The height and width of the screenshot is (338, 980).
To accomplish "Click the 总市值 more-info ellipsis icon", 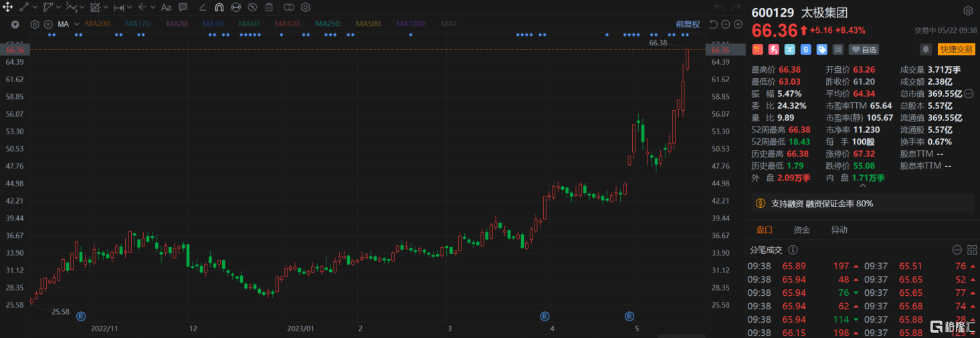I will [969, 94].
